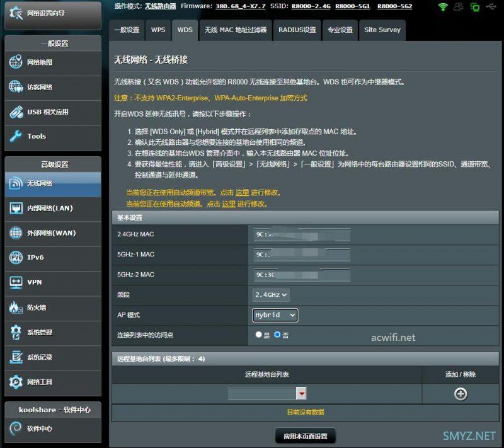Click the green network clients status icon
504x448 pixels.
474,7
